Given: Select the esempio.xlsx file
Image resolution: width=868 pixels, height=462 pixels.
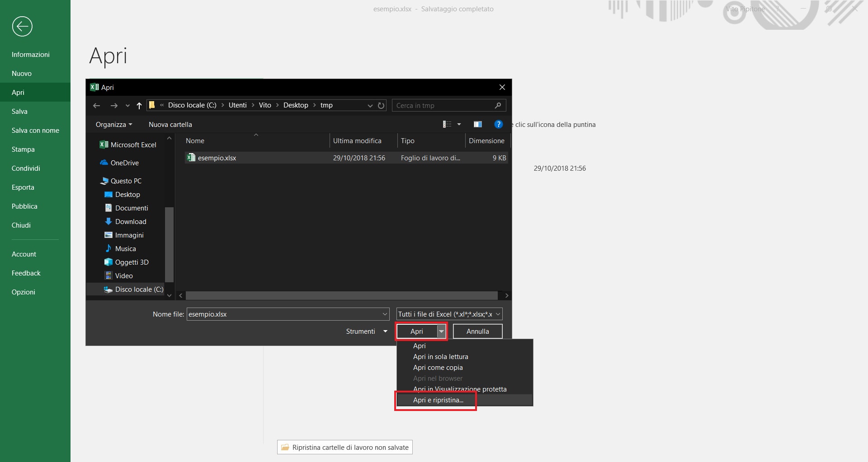Looking at the screenshot, I should tap(217, 158).
